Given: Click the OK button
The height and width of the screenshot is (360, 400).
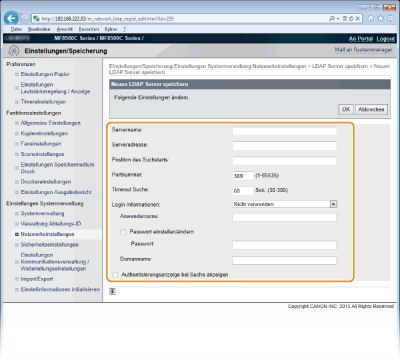Looking at the screenshot, I should pyautogui.click(x=346, y=109).
